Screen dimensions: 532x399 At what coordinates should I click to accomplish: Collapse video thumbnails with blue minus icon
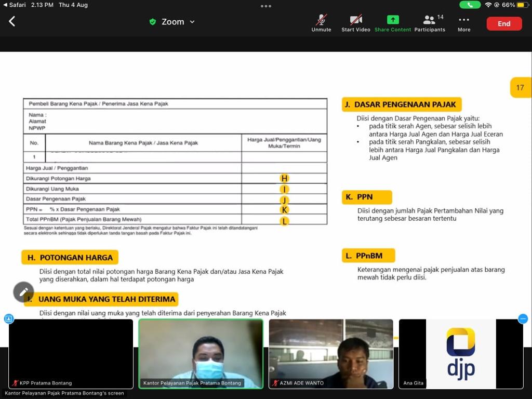[x=523, y=319]
